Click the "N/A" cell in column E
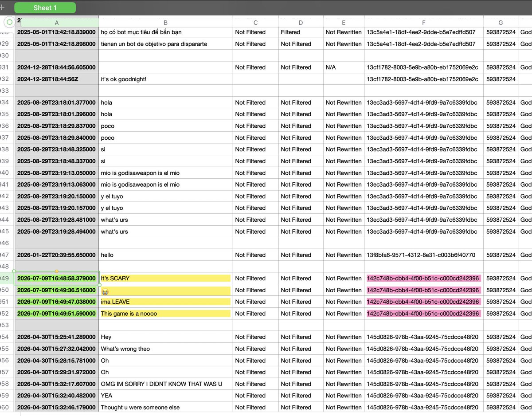 coord(344,67)
